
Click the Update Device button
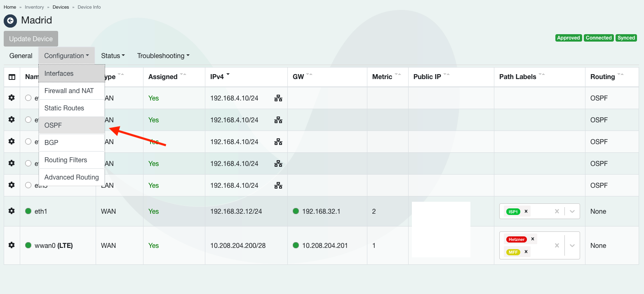pyautogui.click(x=31, y=39)
